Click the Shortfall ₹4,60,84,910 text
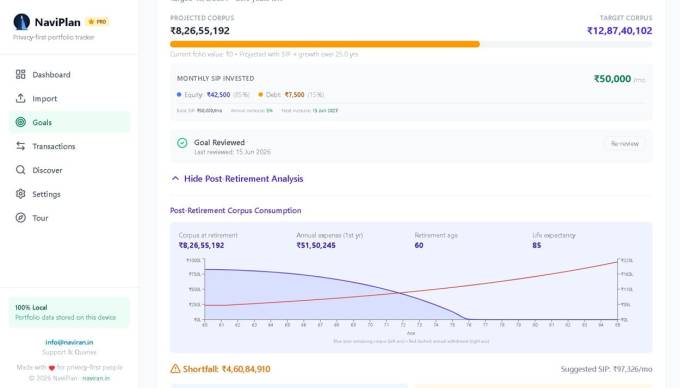This screenshot has width=680, height=388. pyautogui.click(x=226, y=369)
